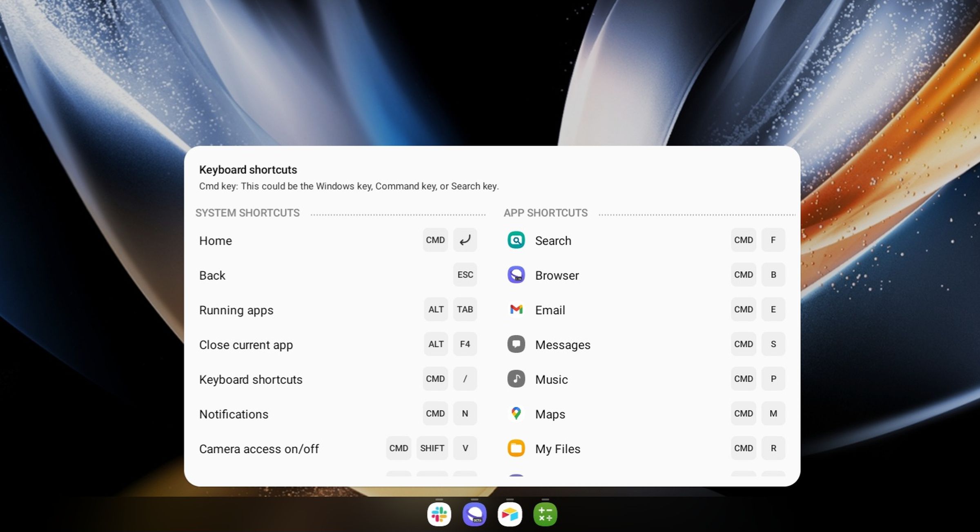The image size is (980, 532).
Task: Click the Gmail icon beside Email
Action: tap(516, 309)
